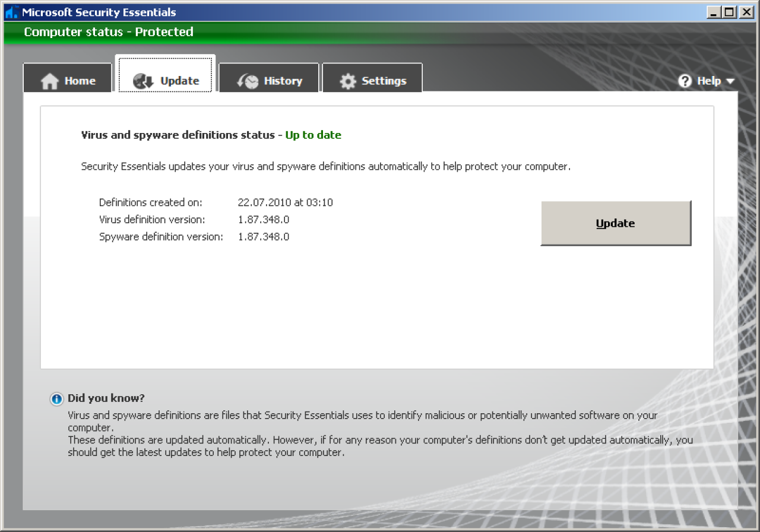
Task: Click the question mark Help icon
Action: click(685, 81)
